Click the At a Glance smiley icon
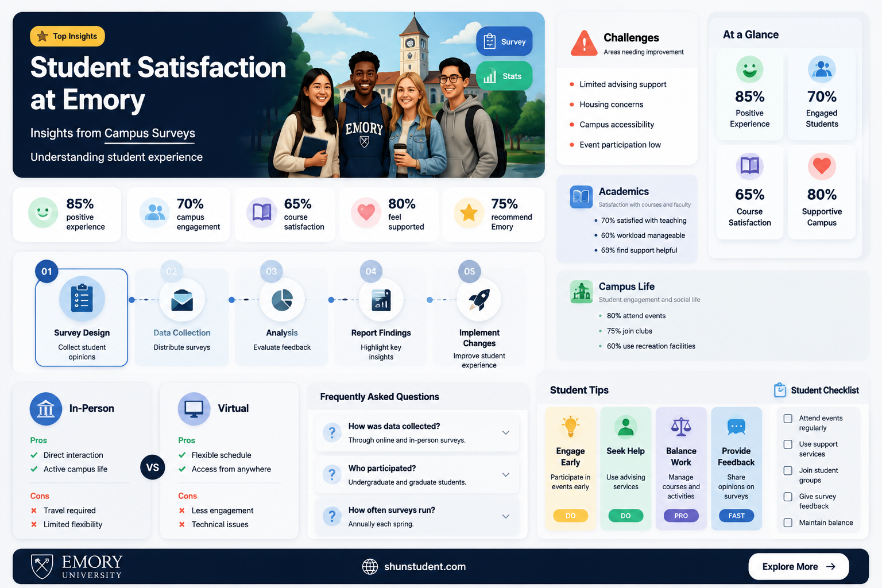 750,69
